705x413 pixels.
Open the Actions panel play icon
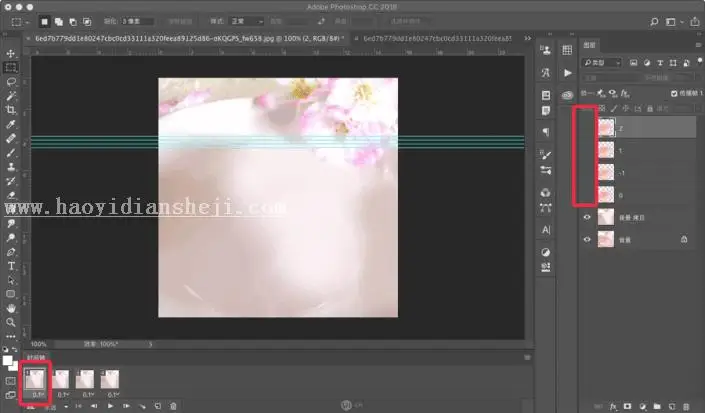tap(567, 73)
